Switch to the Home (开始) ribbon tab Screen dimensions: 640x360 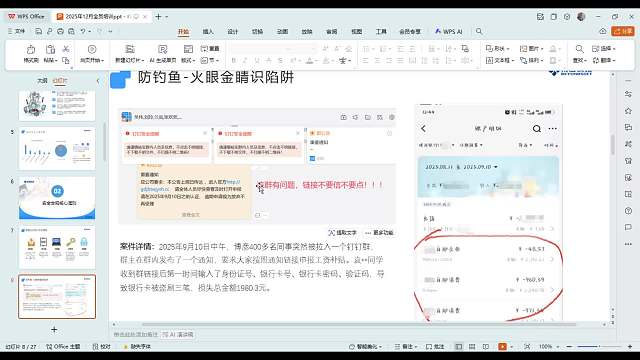coord(183,31)
